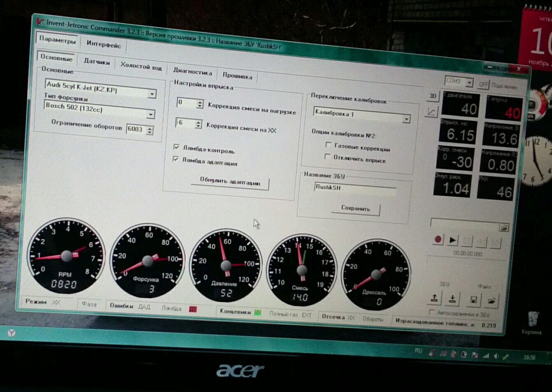Click the Т двигателя readout

click(x=461, y=105)
